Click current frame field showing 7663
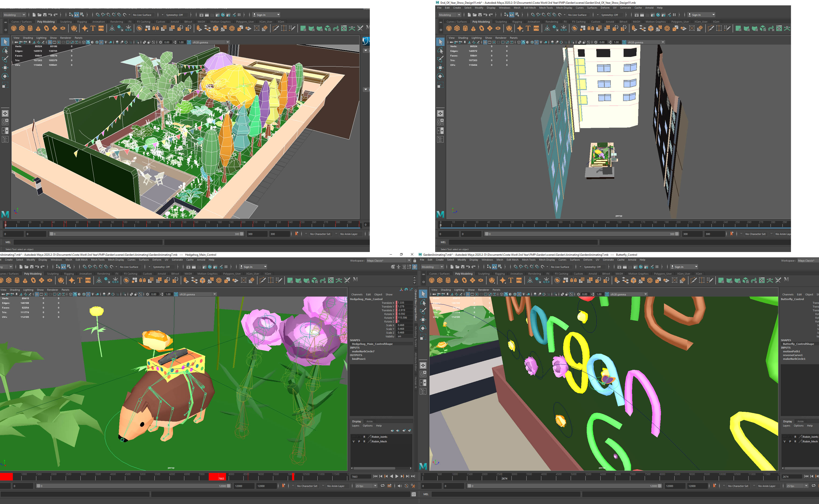 [360, 476]
